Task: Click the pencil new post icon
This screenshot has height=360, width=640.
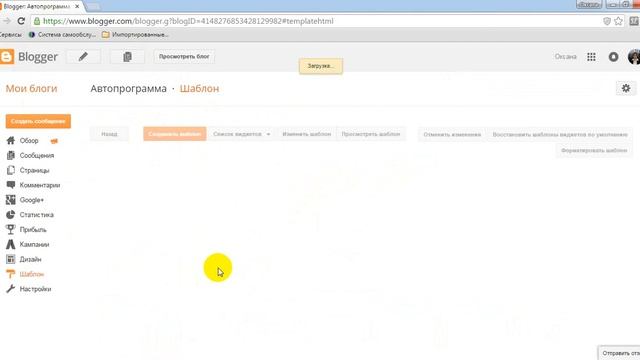Action: click(83, 57)
